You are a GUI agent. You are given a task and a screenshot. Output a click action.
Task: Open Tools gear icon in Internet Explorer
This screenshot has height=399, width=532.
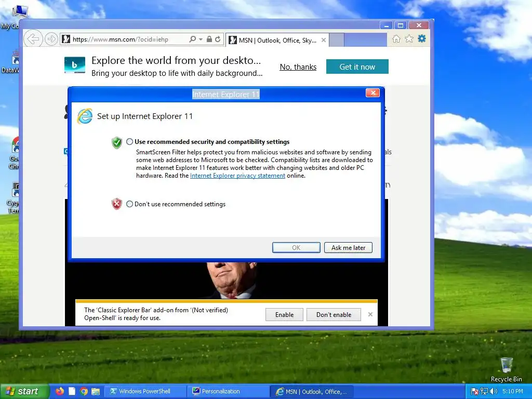[x=422, y=38]
